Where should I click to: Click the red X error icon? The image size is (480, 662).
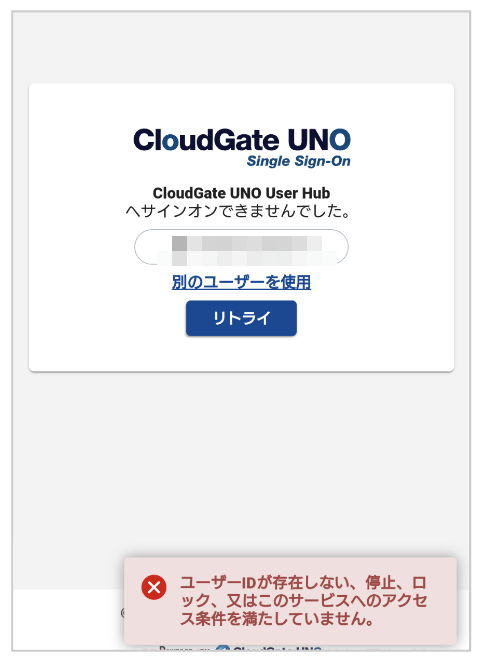click(154, 587)
